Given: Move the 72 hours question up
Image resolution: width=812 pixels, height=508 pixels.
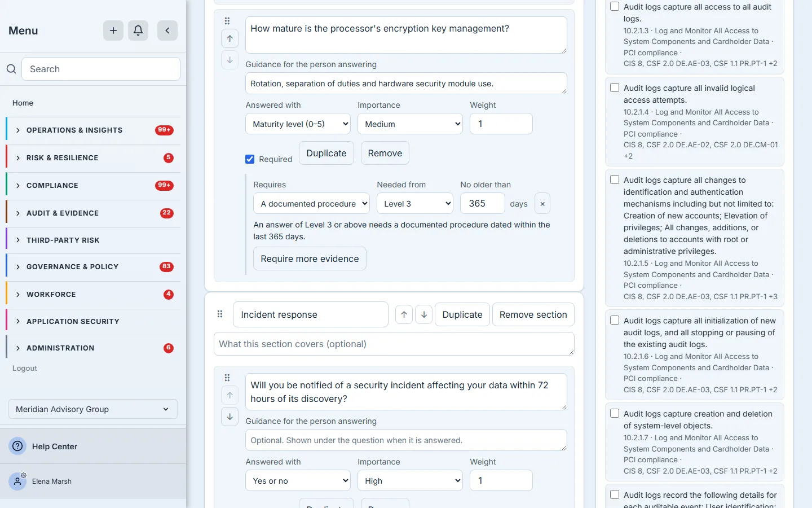Looking at the screenshot, I should (x=230, y=395).
